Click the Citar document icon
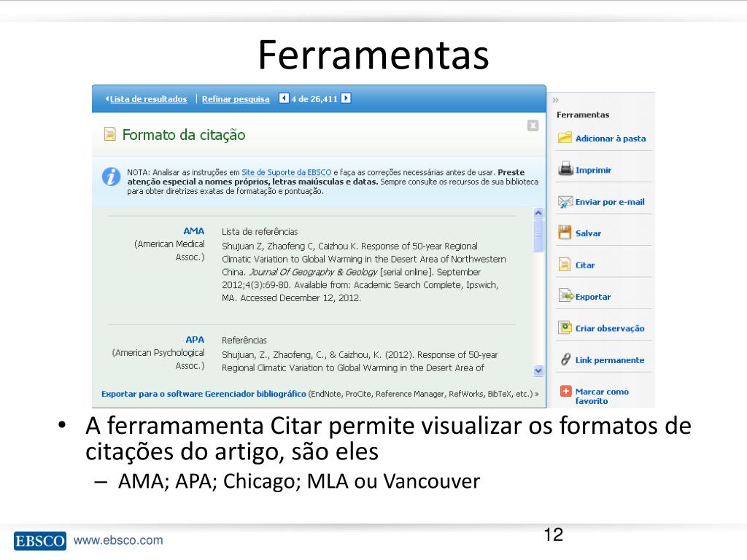 click(565, 264)
